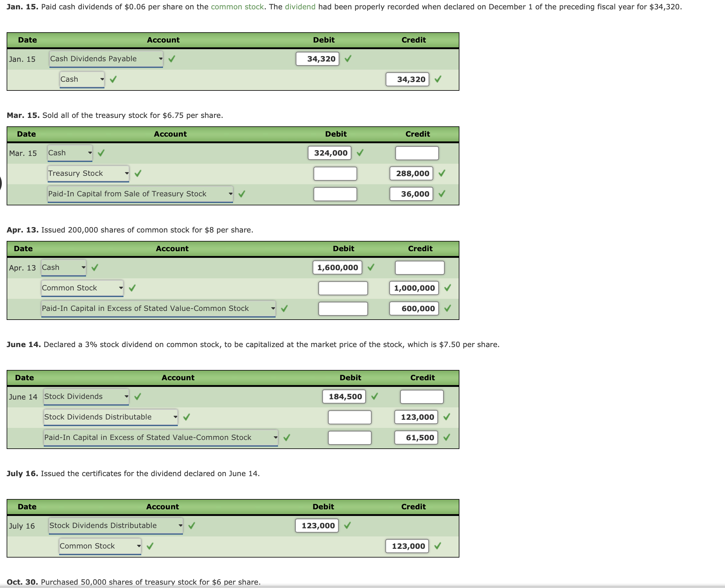
Task: Click checkmark next to Cash Dividends Payable
Action: [x=172, y=59]
